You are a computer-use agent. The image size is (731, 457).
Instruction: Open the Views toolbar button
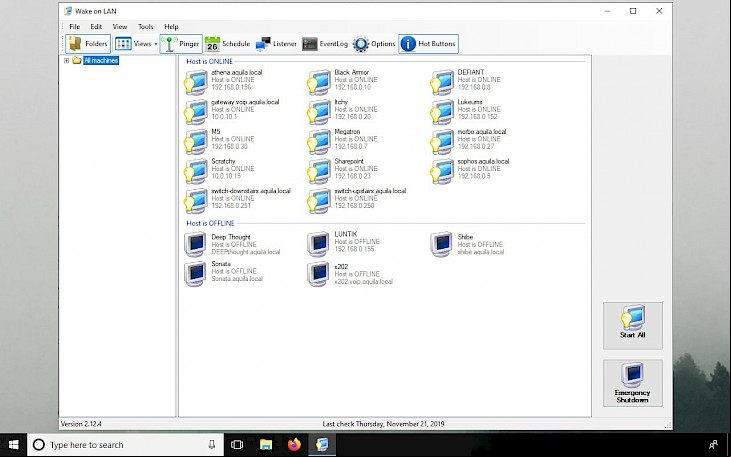click(133, 44)
